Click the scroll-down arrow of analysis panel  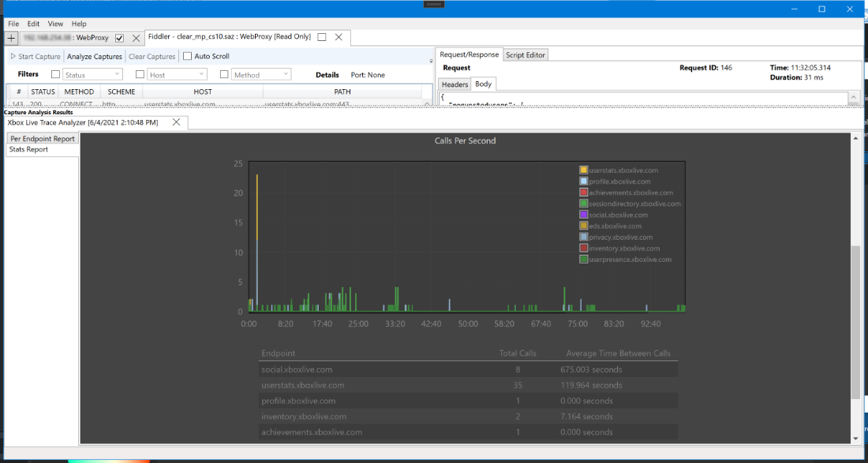click(x=856, y=439)
